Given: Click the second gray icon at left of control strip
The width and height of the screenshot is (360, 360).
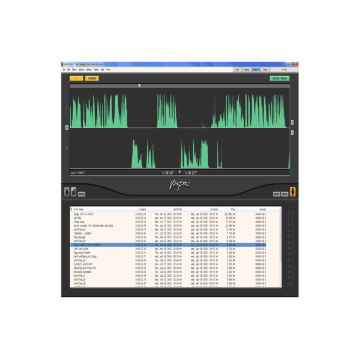Looking at the screenshot, I should tap(73, 192).
